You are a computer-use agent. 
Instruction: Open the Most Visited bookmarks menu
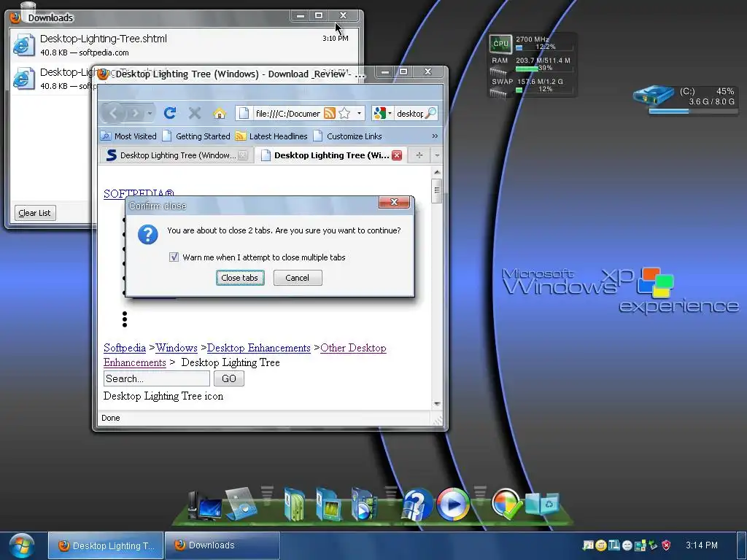pos(128,136)
